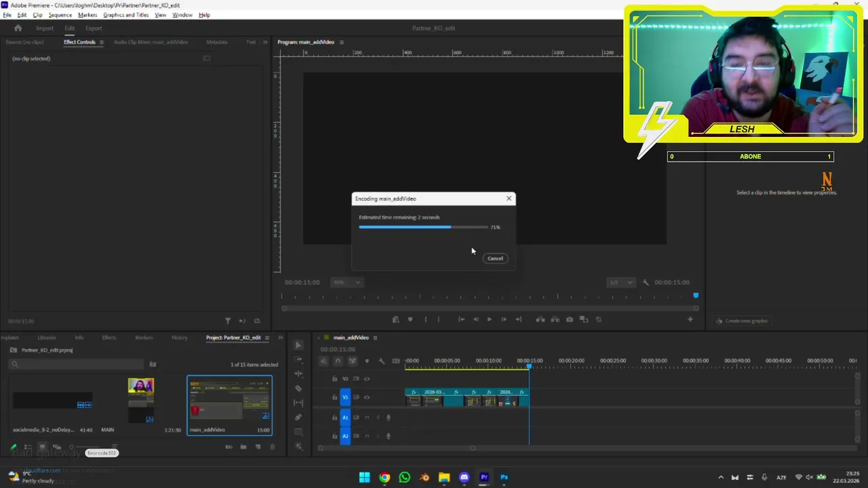Viewport: 868px width, 488px height.
Task: Open Timeline Display Settings wrench
Action: coord(381,361)
